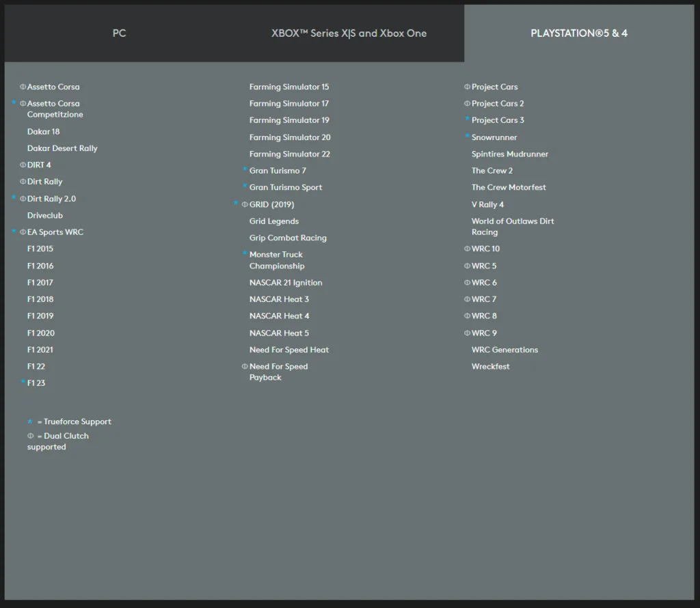This screenshot has width=700, height=608.
Task: Click the Grid Legends entry
Action: 274,221
